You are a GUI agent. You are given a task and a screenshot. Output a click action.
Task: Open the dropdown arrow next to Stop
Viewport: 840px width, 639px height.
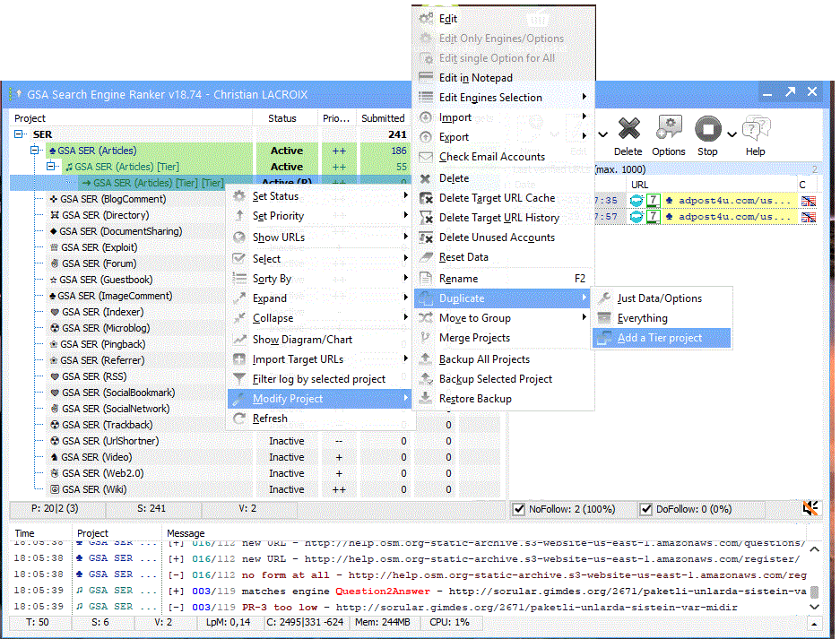click(x=732, y=134)
